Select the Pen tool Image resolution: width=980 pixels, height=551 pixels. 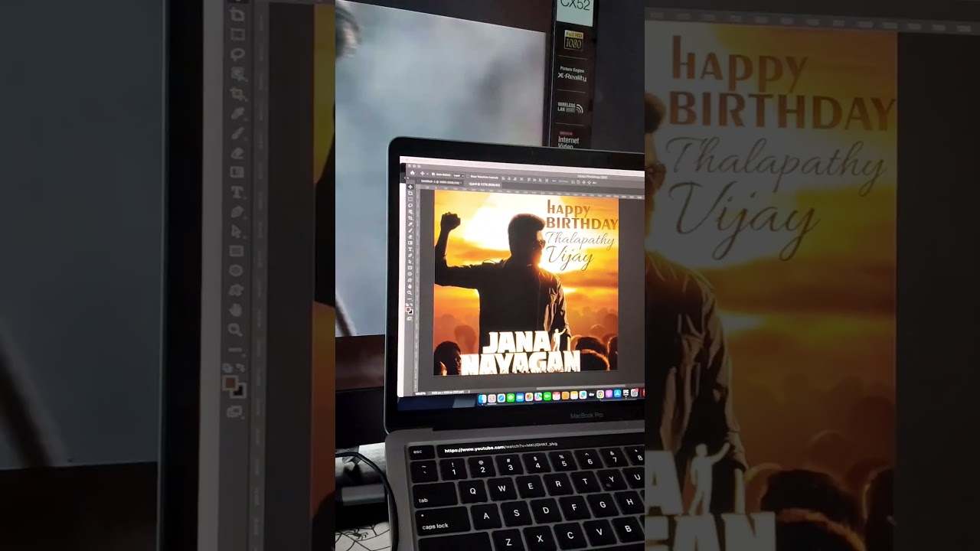410,256
